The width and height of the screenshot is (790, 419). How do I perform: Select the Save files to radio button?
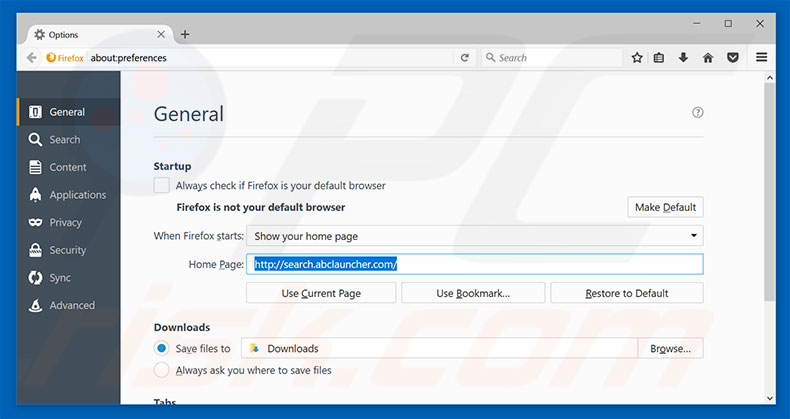pyautogui.click(x=161, y=348)
